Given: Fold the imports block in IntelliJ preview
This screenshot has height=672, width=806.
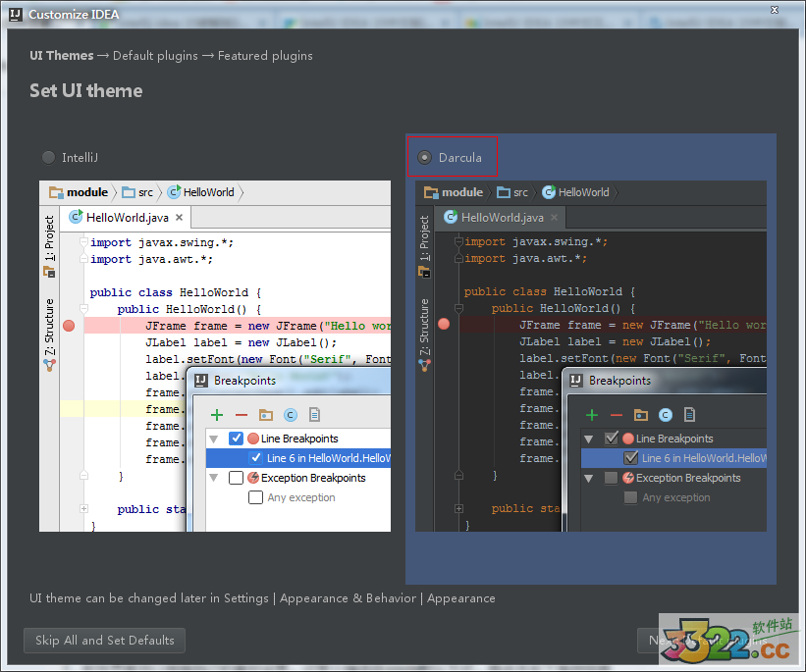Looking at the screenshot, I should pyautogui.click(x=83, y=242).
